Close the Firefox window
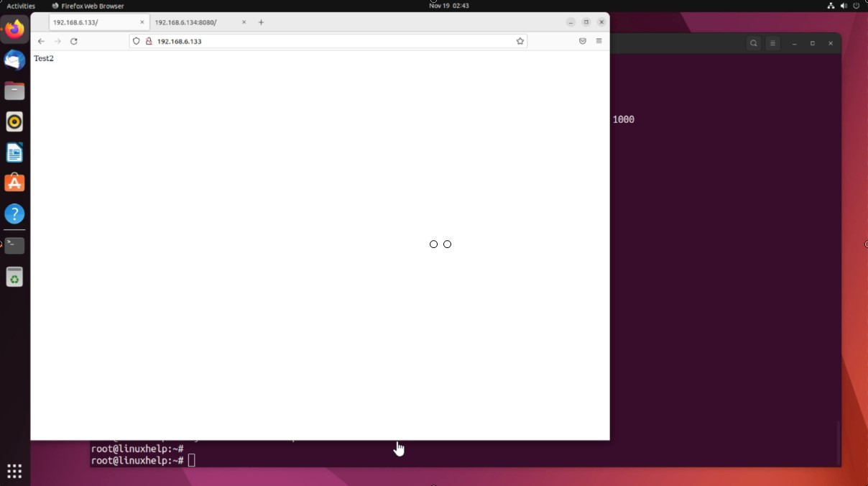The image size is (868, 486). point(601,22)
